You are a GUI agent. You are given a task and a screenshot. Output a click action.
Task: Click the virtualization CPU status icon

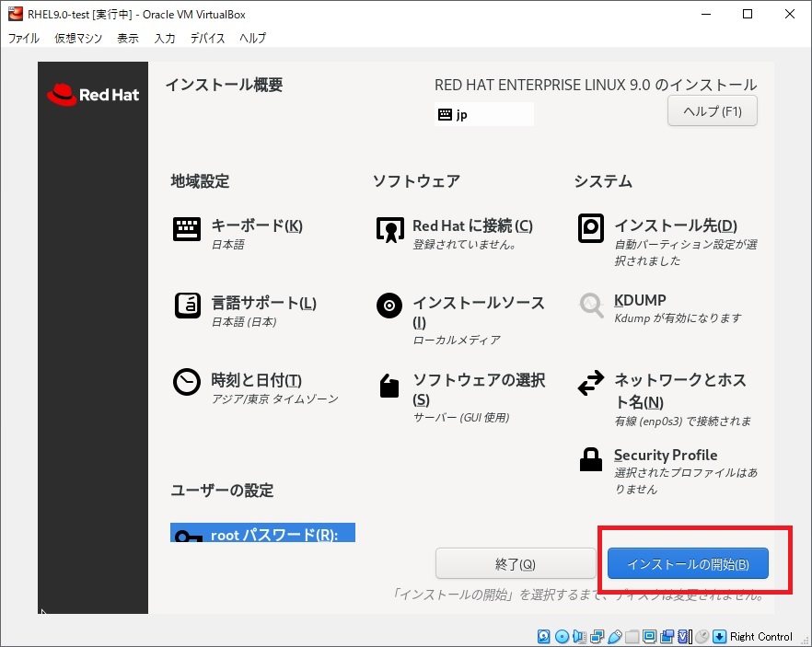685,636
